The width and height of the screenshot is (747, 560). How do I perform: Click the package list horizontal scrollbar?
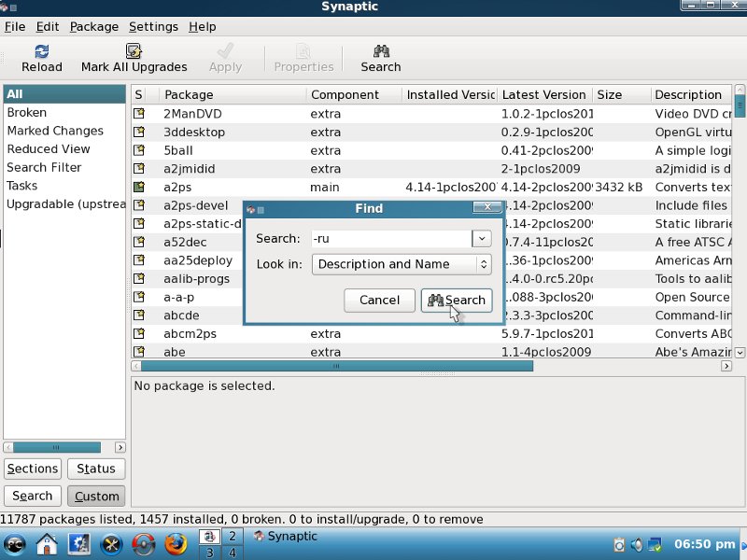pos(336,367)
